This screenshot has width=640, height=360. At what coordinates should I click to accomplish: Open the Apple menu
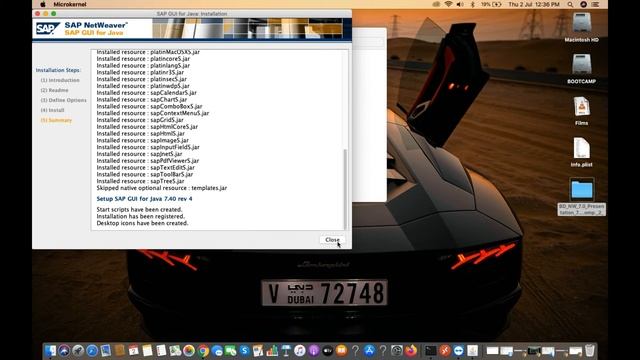(x=43, y=4)
